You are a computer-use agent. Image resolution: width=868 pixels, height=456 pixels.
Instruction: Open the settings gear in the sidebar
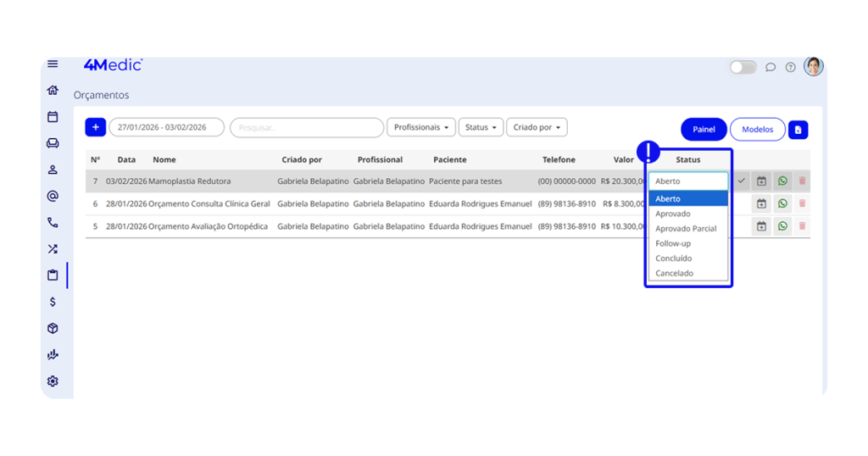tap(53, 381)
